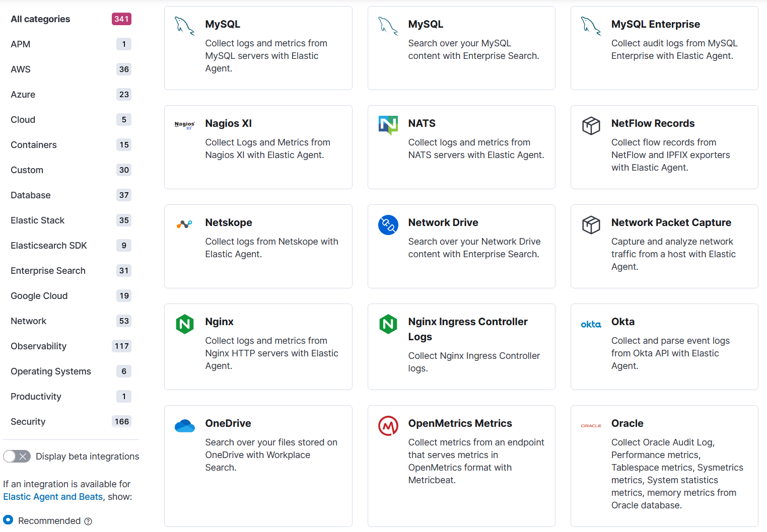The height and width of the screenshot is (532, 767).
Task: Choose the Cloud category
Action: tap(71, 120)
